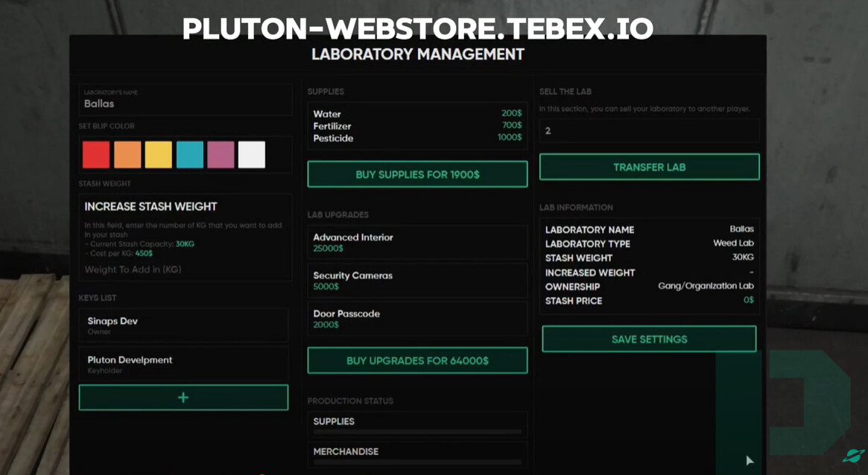Viewport: 868px width, 475px height.
Task: Select the Door Passcode upgrade
Action: 417,319
